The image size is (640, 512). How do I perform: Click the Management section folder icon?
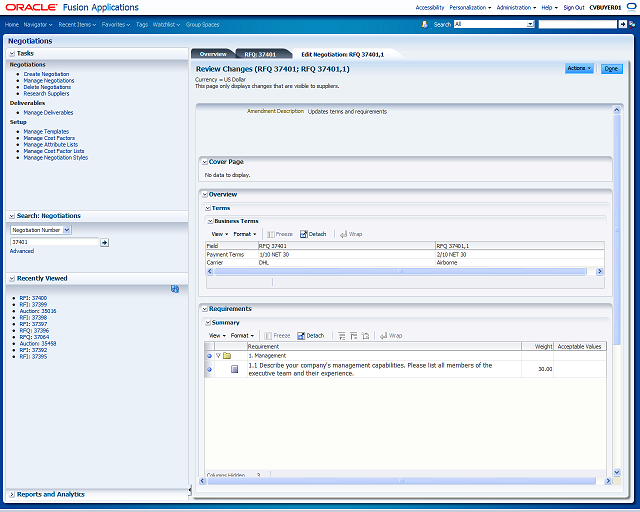tap(227, 356)
